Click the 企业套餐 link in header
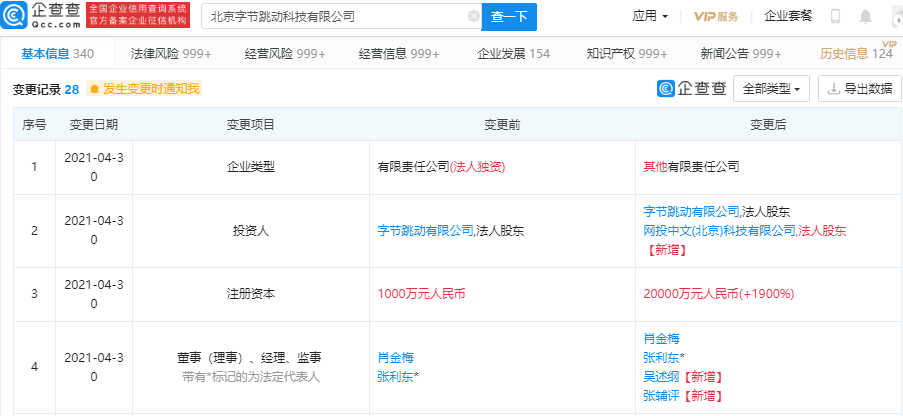Viewport: 903px width, 416px height. coord(788,17)
